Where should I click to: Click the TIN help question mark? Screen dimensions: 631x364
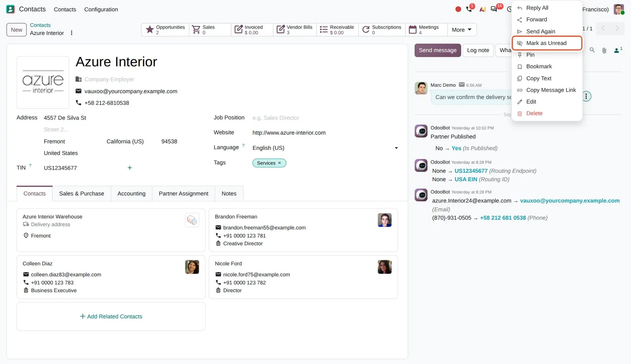[30, 166]
